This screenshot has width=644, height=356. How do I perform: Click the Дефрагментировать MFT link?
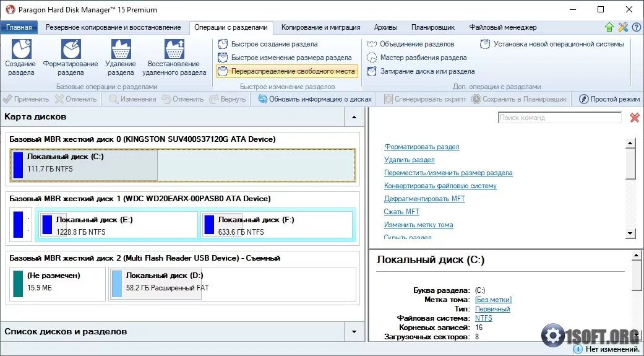click(424, 199)
